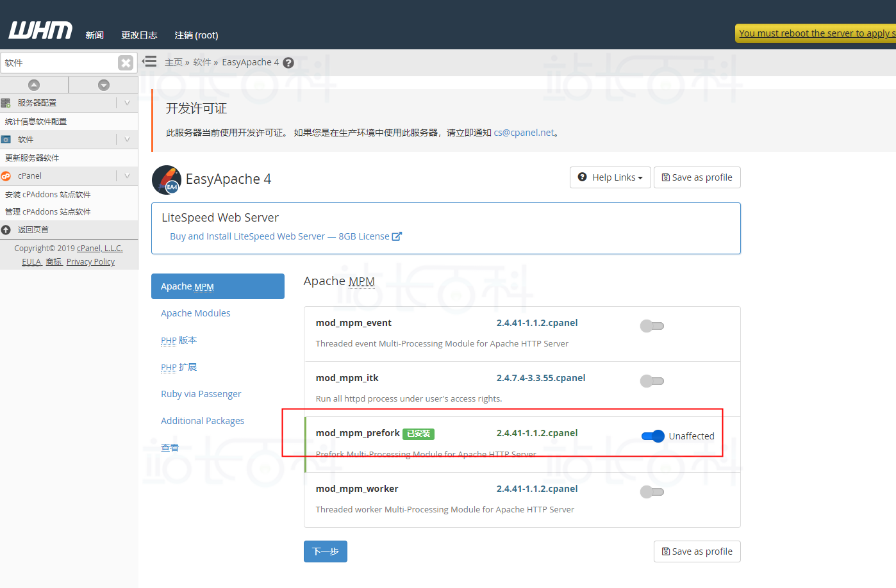Click the top Save as profile button
The width and height of the screenshot is (896, 588).
(697, 177)
